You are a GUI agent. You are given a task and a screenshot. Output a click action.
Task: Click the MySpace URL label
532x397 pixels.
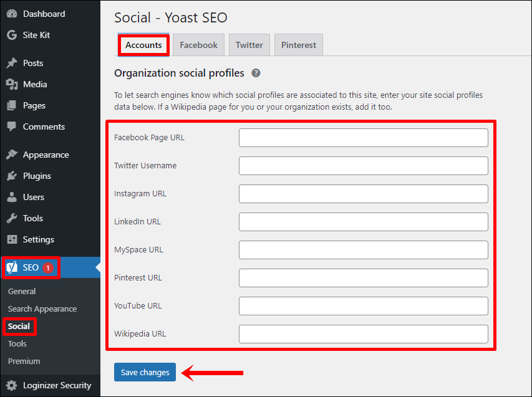pos(138,250)
